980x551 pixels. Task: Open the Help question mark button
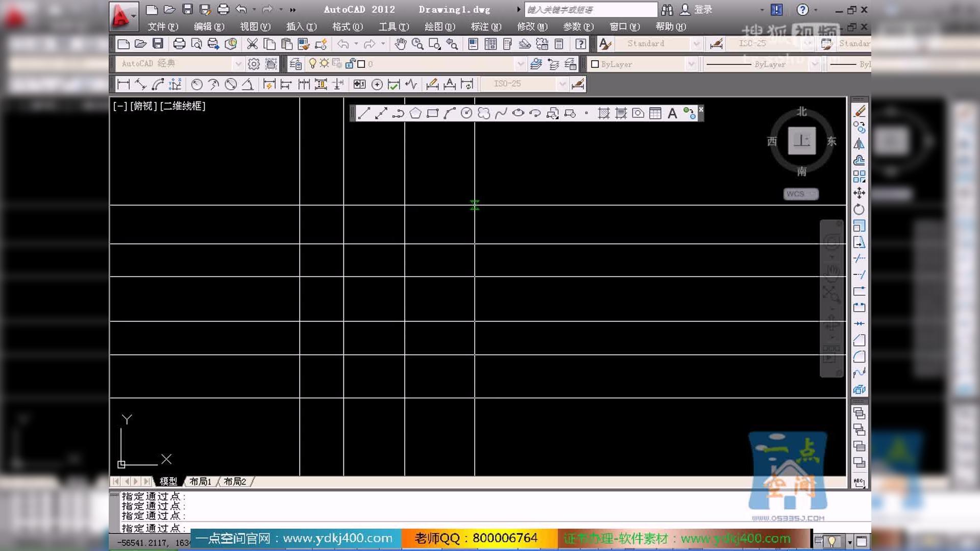pyautogui.click(x=803, y=9)
